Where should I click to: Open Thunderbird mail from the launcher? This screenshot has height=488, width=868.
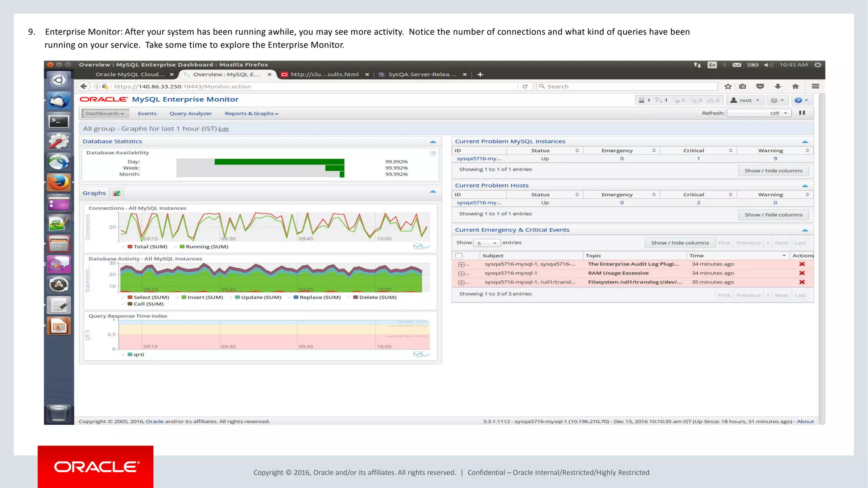(x=59, y=101)
